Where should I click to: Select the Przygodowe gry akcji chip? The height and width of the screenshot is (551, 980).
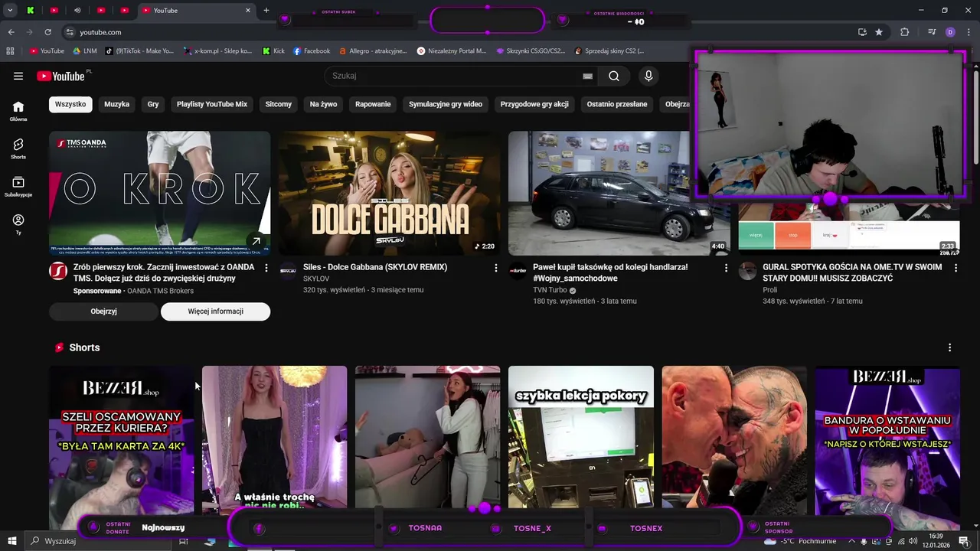click(x=534, y=104)
